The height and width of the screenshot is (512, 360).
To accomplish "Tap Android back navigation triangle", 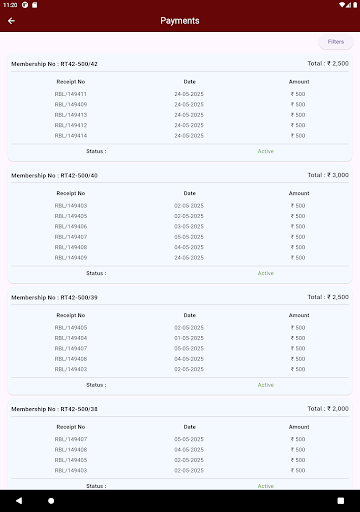I will [19, 500].
